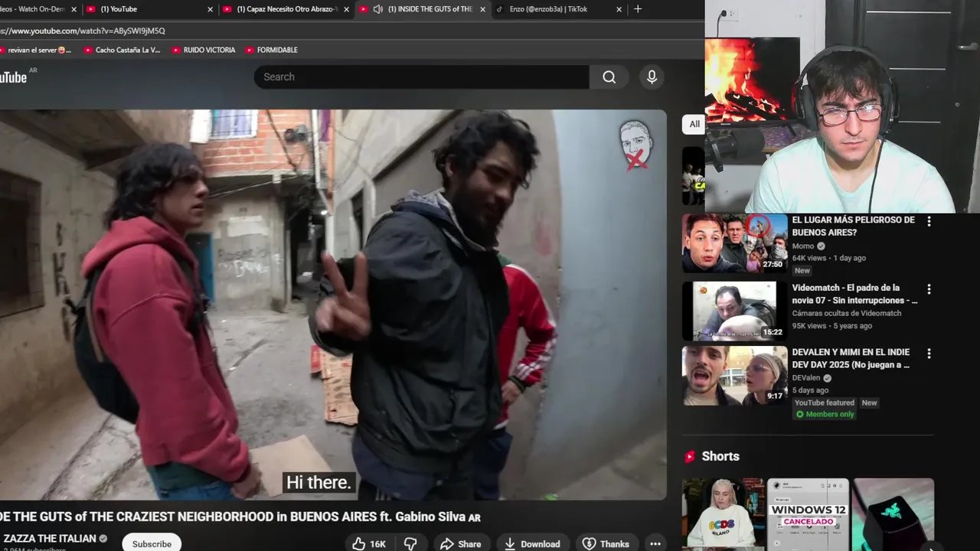This screenshot has height=551, width=980.
Task: Click the tab audio speaker icon
Action: point(378,9)
